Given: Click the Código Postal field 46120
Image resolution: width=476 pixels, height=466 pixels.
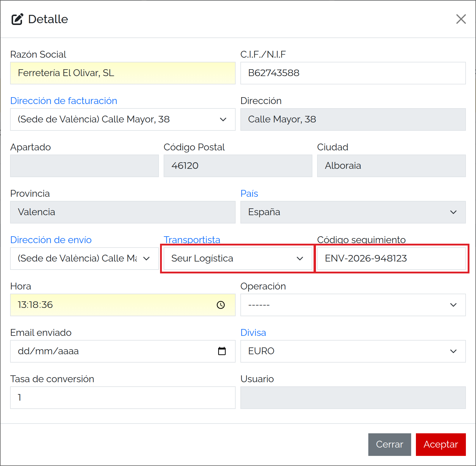Looking at the screenshot, I should [238, 166].
